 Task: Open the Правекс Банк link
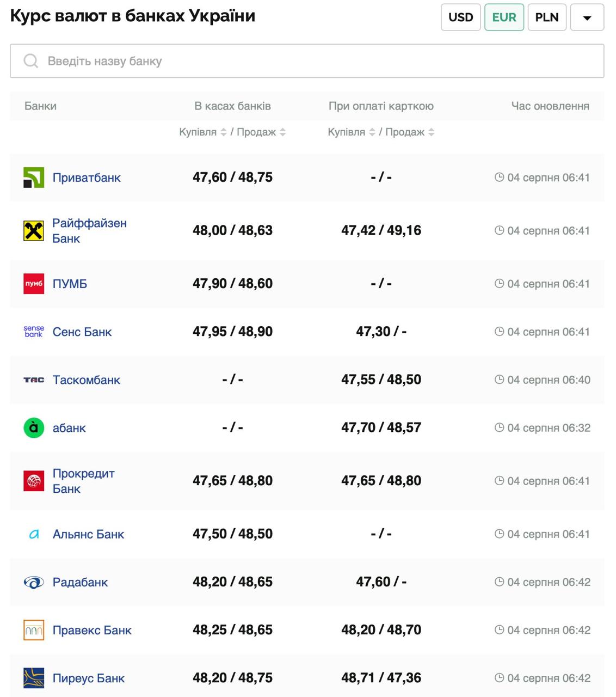[92, 631]
